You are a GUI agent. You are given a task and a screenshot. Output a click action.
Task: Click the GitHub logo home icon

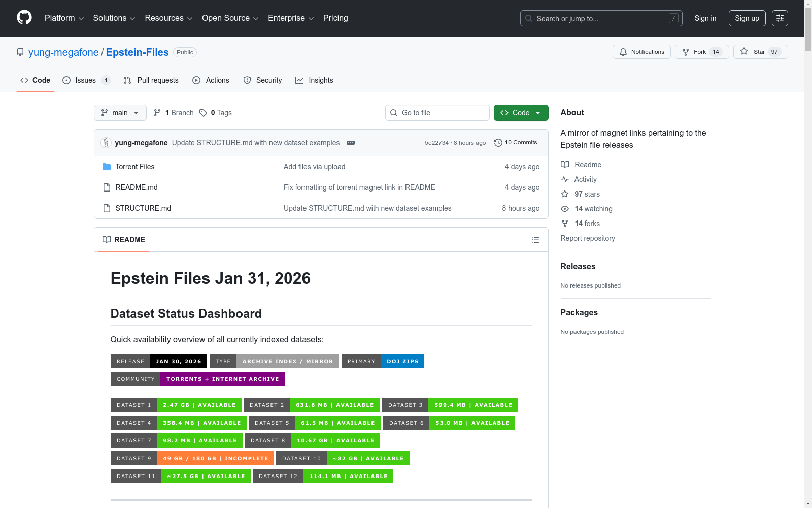(24, 18)
